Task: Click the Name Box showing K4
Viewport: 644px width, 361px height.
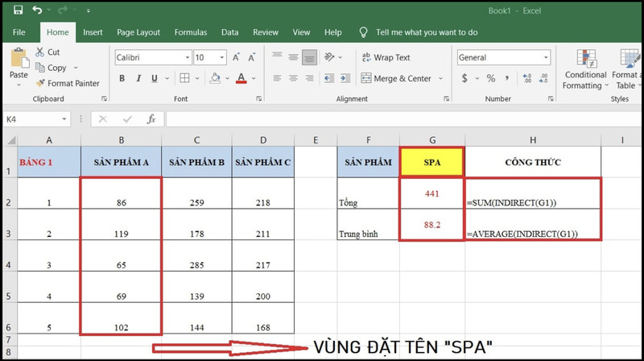Action: [36, 119]
